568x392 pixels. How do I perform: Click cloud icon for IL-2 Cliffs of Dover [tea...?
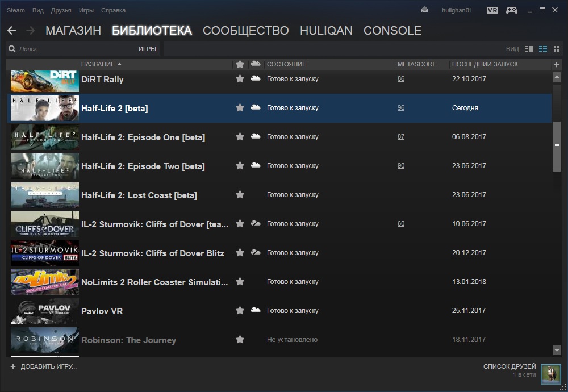coord(256,223)
